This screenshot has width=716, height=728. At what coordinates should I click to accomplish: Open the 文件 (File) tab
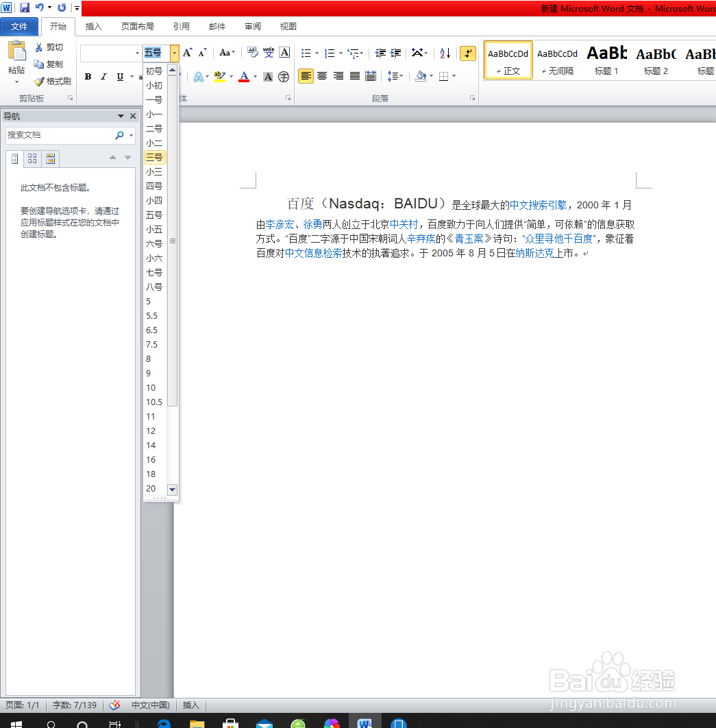pyautogui.click(x=19, y=27)
